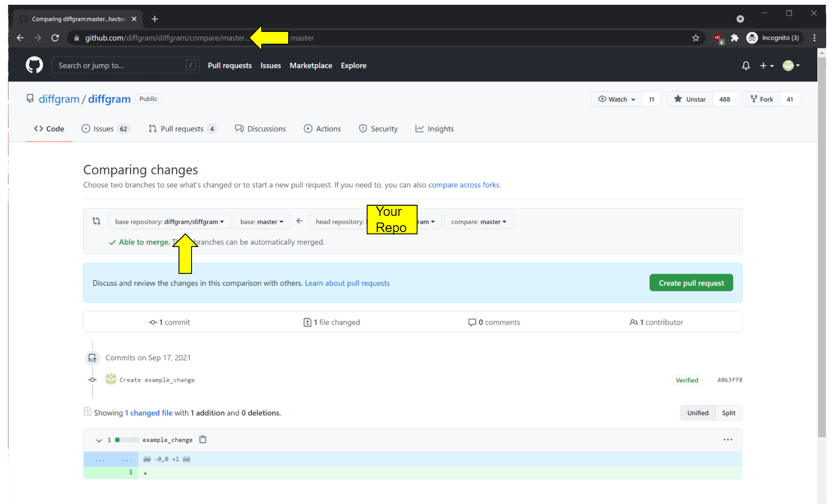Open the file diff options menu
834x504 pixels.
[x=728, y=440]
